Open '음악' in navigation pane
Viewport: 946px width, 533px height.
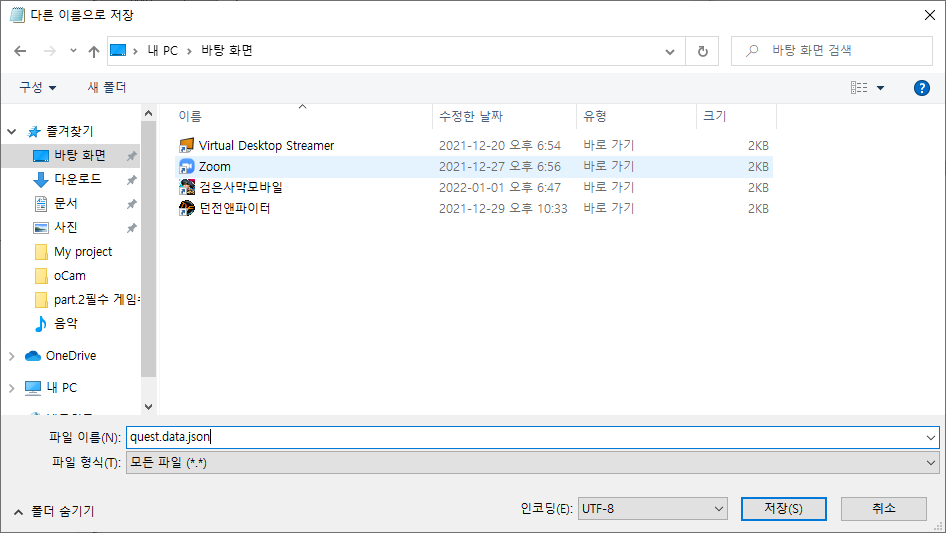[x=66, y=324]
